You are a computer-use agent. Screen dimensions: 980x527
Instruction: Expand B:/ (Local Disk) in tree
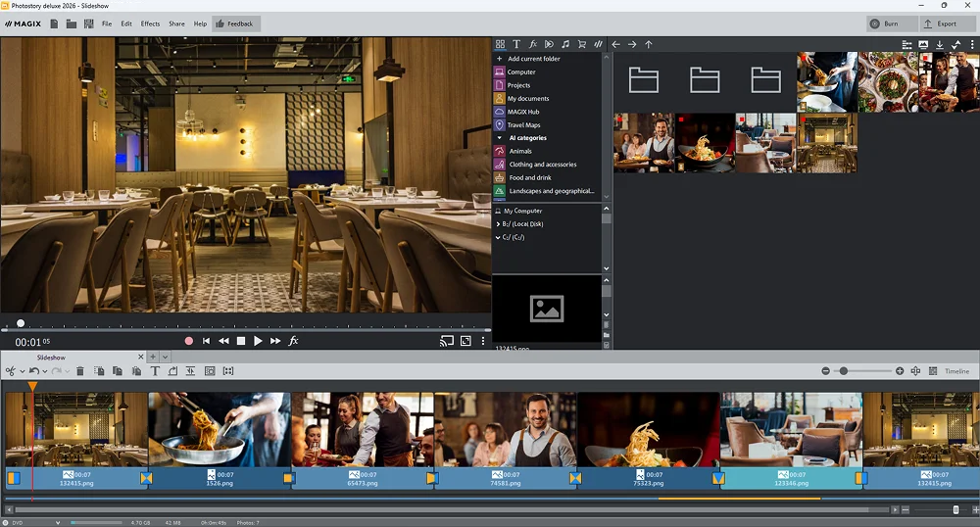(x=498, y=224)
